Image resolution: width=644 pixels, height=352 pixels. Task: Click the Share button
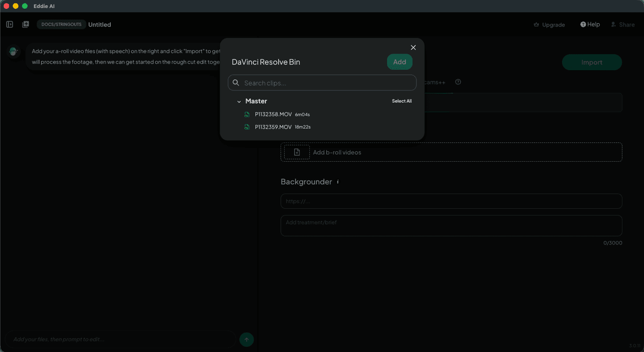coord(623,25)
